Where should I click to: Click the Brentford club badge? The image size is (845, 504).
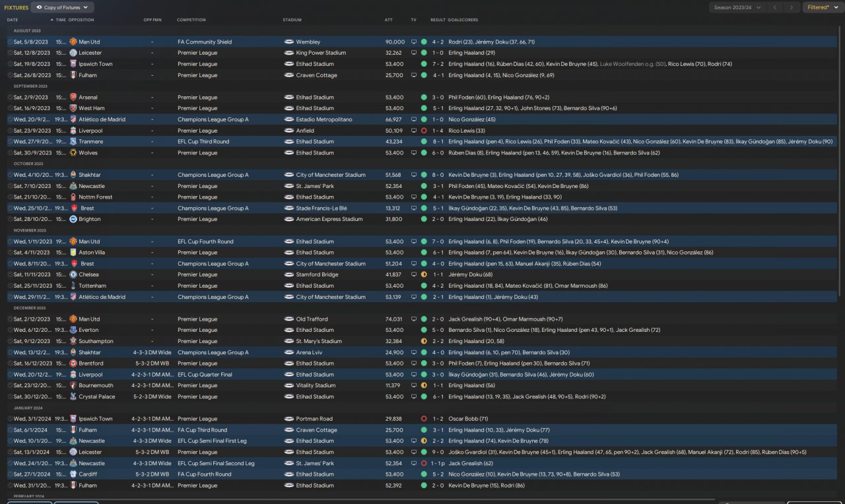pos(73,363)
